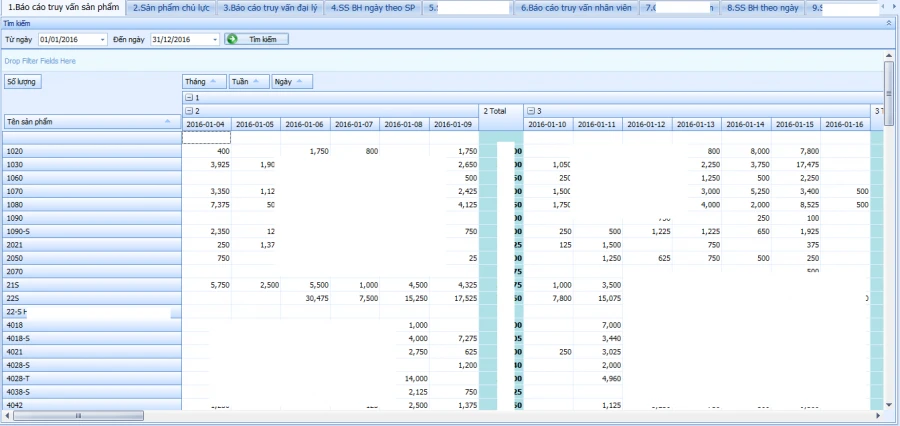
Task: Select product row 2021
Action: (x=92, y=245)
